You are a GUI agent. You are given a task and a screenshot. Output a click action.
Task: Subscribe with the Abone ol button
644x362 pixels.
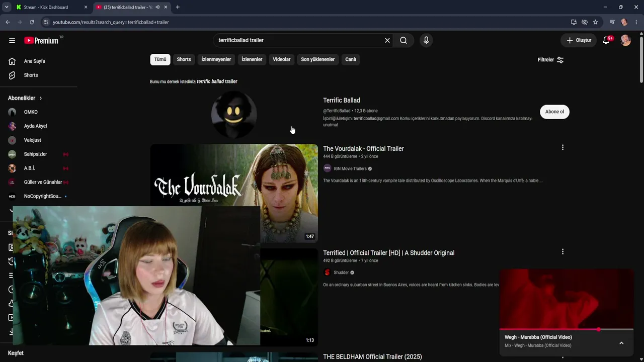tap(554, 112)
